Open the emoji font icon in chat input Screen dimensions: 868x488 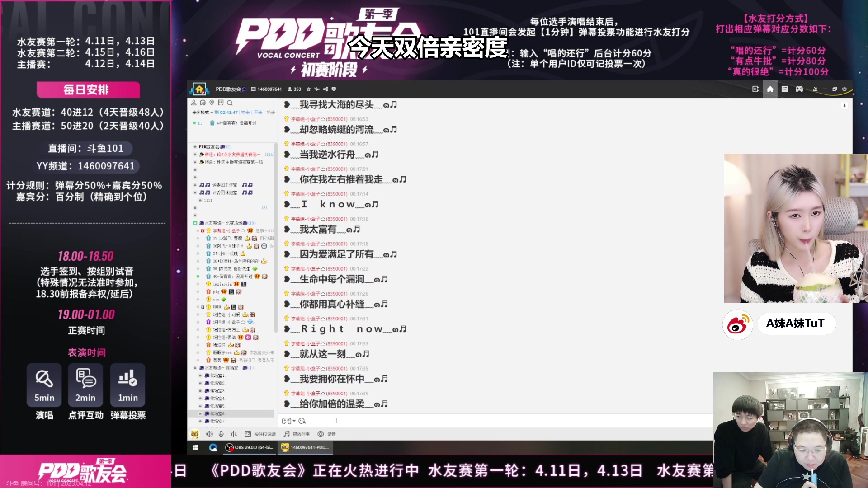(x=302, y=421)
